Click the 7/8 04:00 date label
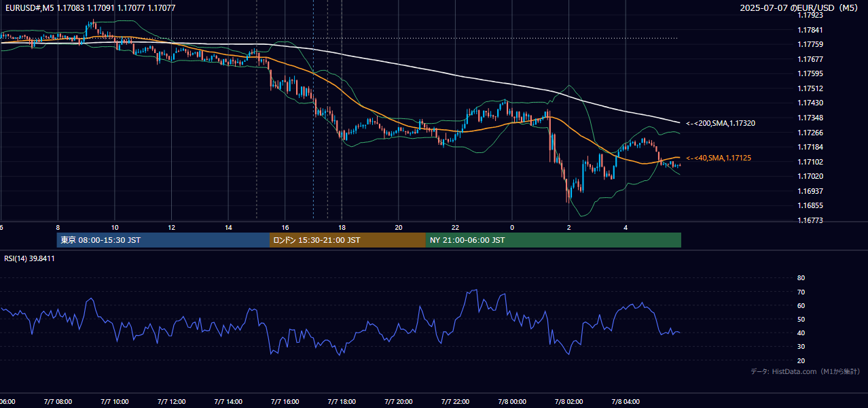Image resolution: width=868 pixels, height=408 pixels. pos(626,402)
